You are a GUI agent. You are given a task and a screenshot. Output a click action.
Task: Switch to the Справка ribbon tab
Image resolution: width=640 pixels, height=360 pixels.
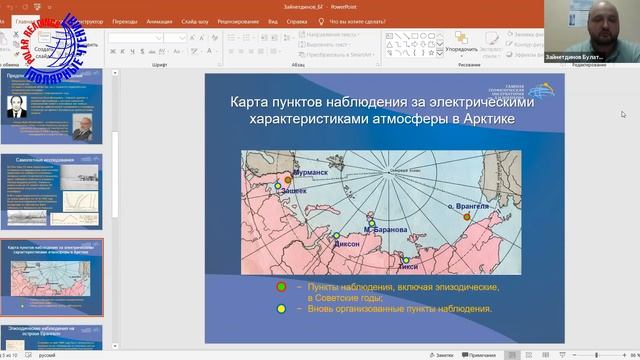(297, 22)
